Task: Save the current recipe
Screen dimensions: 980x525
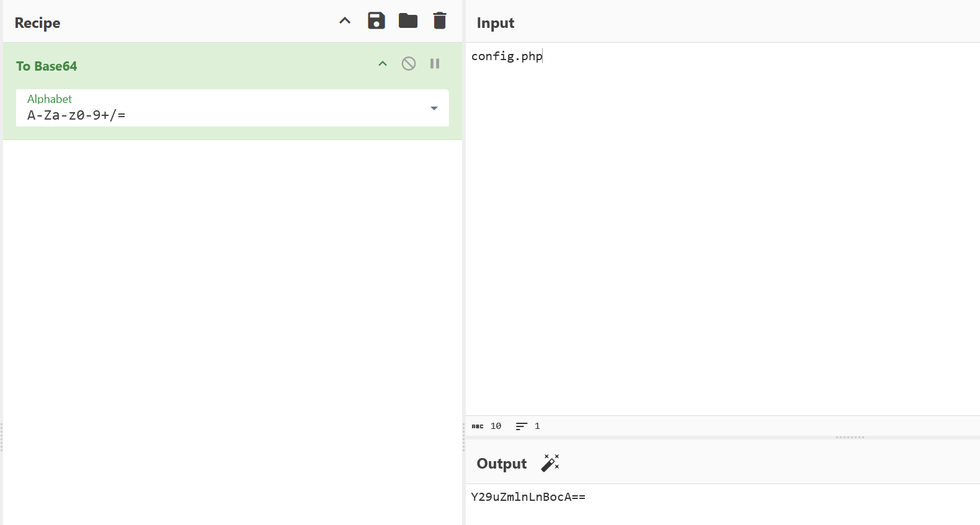Action: (x=376, y=20)
